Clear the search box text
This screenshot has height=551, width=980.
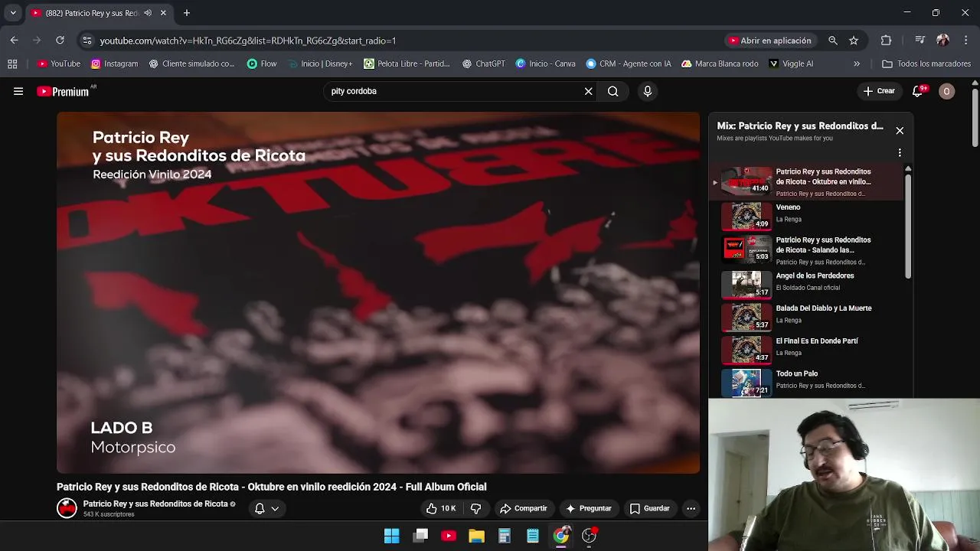tap(588, 91)
